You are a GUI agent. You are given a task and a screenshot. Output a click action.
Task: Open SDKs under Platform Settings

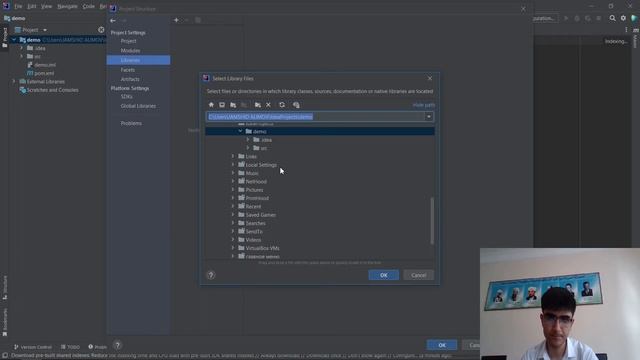(x=126, y=97)
